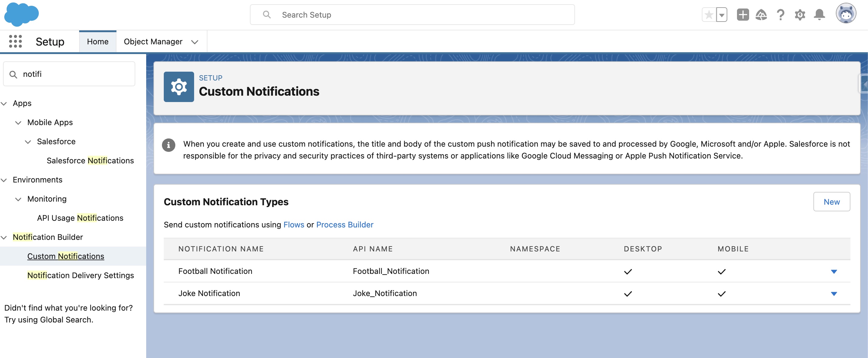
Task: Open the Setup gear menu icon
Action: [x=800, y=15]
